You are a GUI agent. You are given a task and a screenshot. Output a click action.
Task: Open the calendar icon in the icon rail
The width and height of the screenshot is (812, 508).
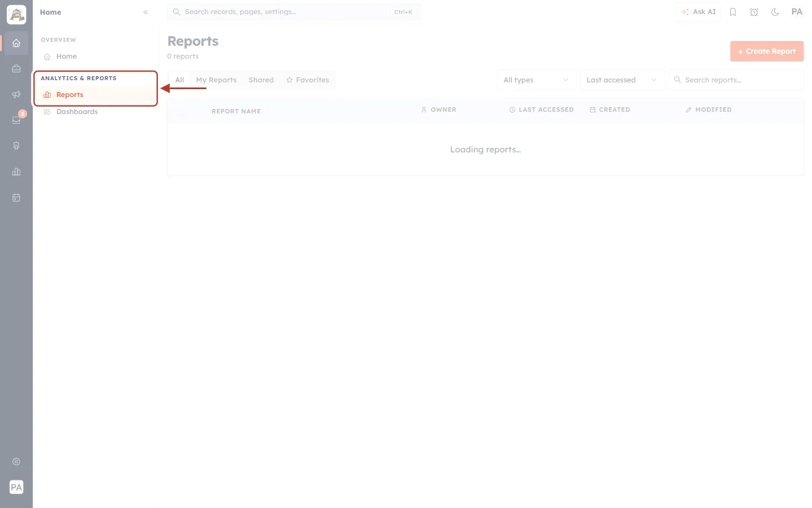(16, 198)
